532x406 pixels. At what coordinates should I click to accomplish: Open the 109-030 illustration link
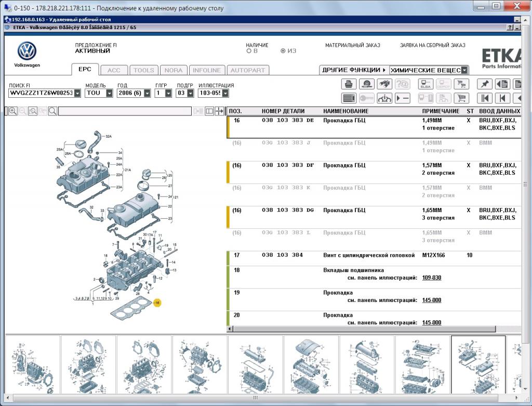click(432, 278)
